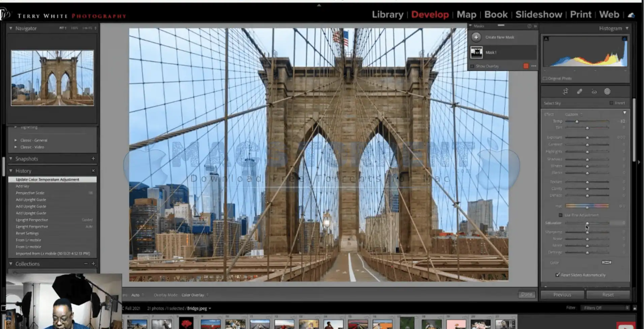Image resolution: width=644 pixels, height=329 pixels.
Task: Remove collection using the minus icon
Action: coord(86,264)
